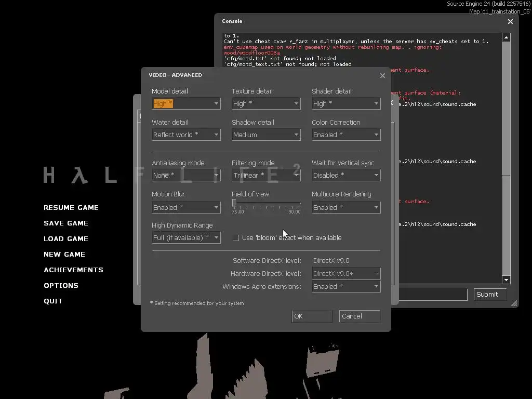Open the Shadow detail dropdown

[x=266, y=135]
